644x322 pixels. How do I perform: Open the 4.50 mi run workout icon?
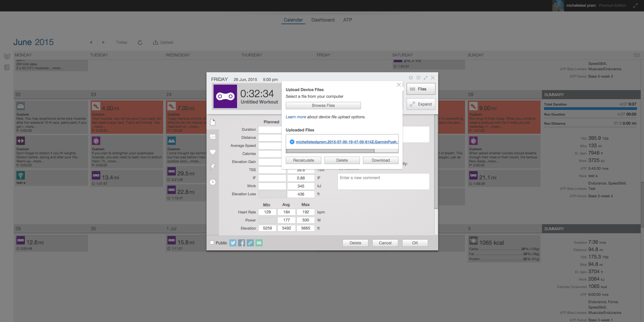coord(96,107)
